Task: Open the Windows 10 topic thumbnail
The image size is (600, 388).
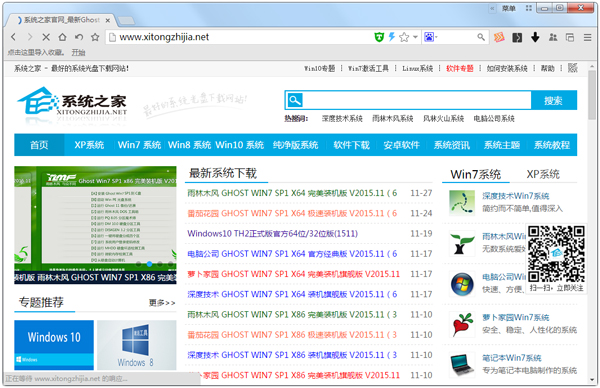Action: click(54, 345)
